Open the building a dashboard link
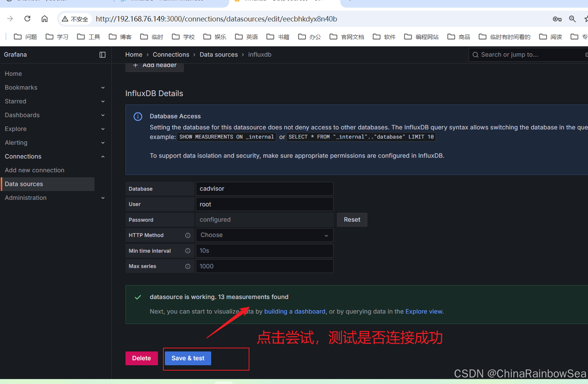 [295, 311]
